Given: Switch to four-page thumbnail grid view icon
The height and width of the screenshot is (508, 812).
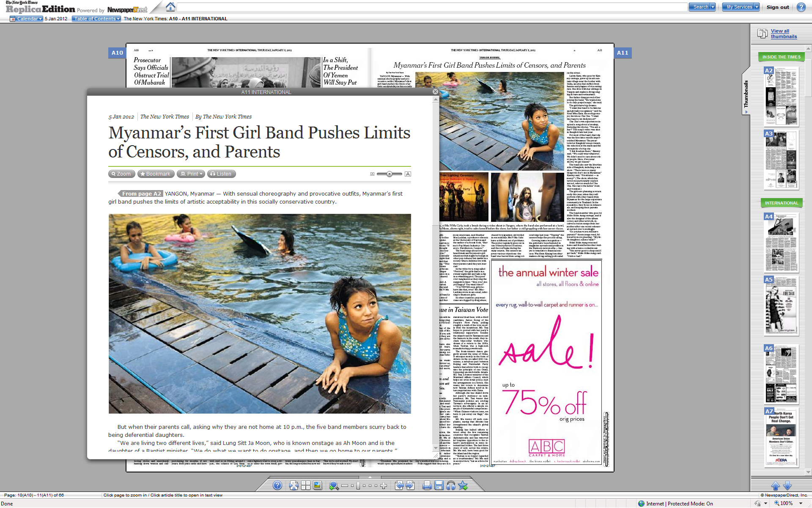Looking at the screenshot, I should click(306, 486).
